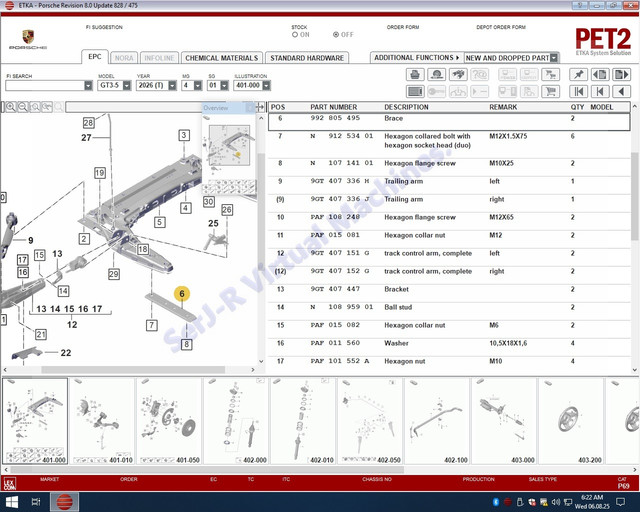Screen dimensions: 640x512
Task: Select callout number 6 on the diagram
Action: [182, 294]
